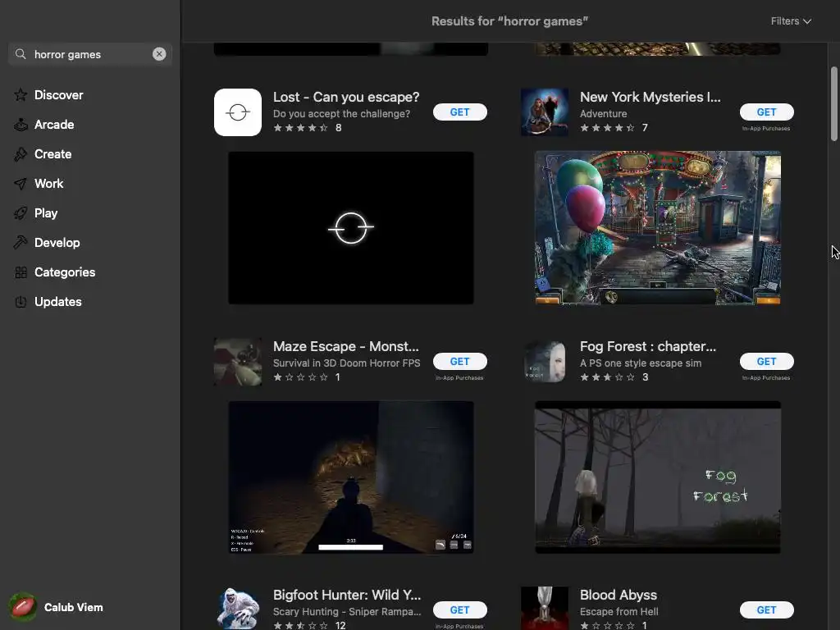Screen dimensions: 840x630
Task: Click the Discover star icon
Action: [x=21, y=95]
